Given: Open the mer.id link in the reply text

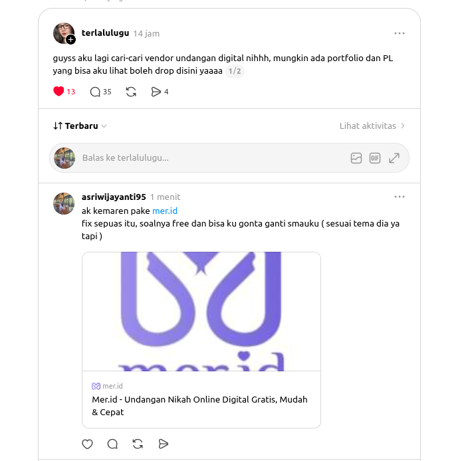Looking at the screenshot, I should 164,211.
